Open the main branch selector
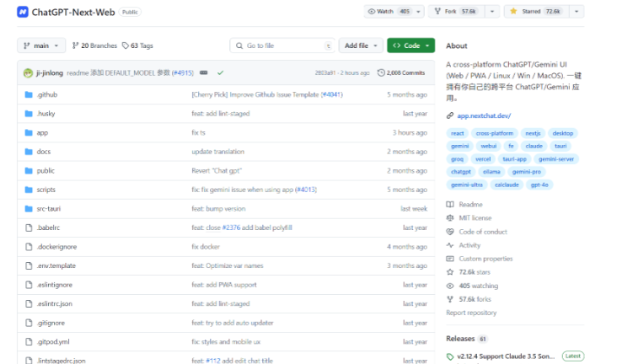Screen dimensions: 633x364 coord(41,45)
